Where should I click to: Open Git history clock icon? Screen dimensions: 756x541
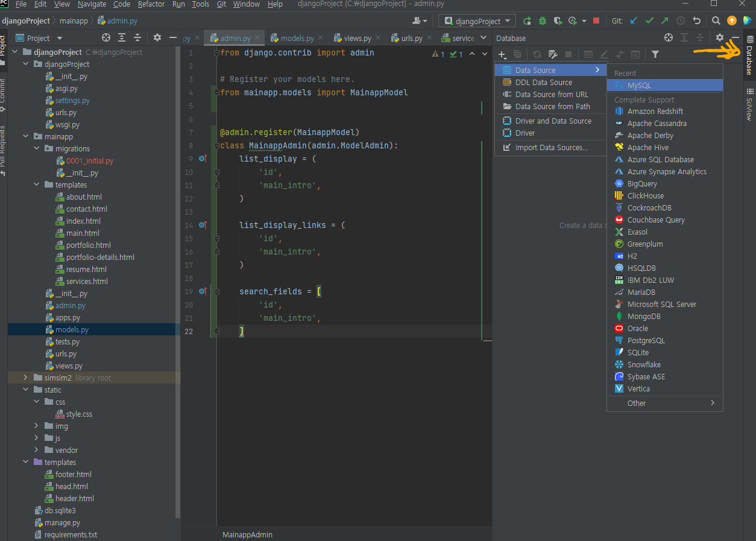click(681, 21)
